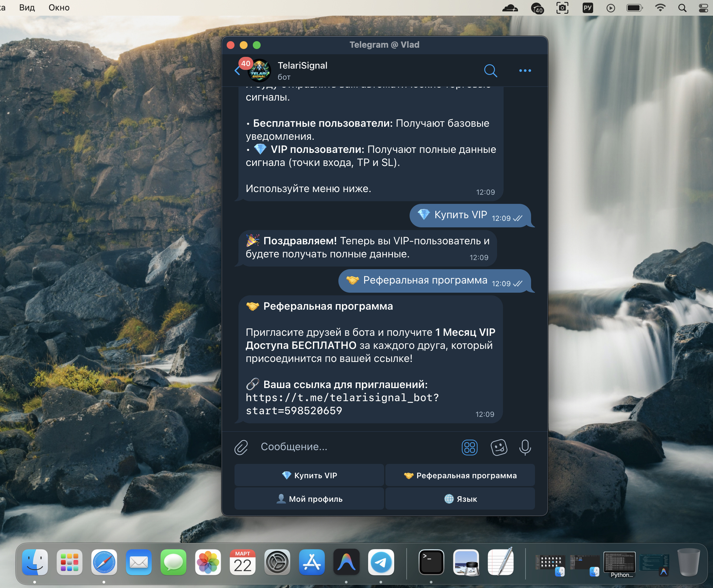Click the voice message microphone icon

(x=525, y=447)
